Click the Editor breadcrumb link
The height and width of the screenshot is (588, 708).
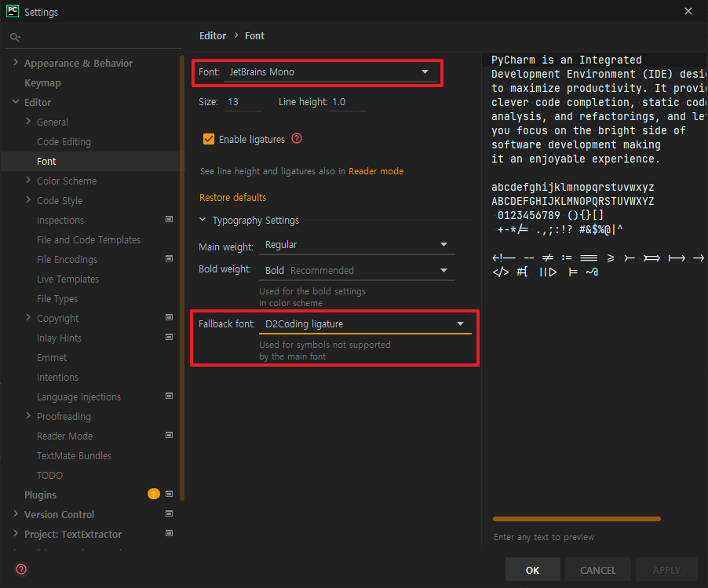pyautogui.click(x=213, y=35)
